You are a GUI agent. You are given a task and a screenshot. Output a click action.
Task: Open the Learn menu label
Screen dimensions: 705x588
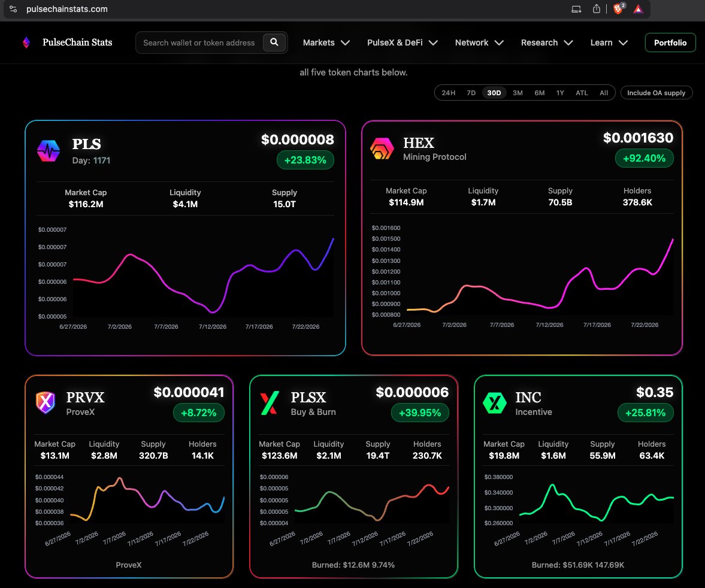pyautogui.click(x=601, y=43)
